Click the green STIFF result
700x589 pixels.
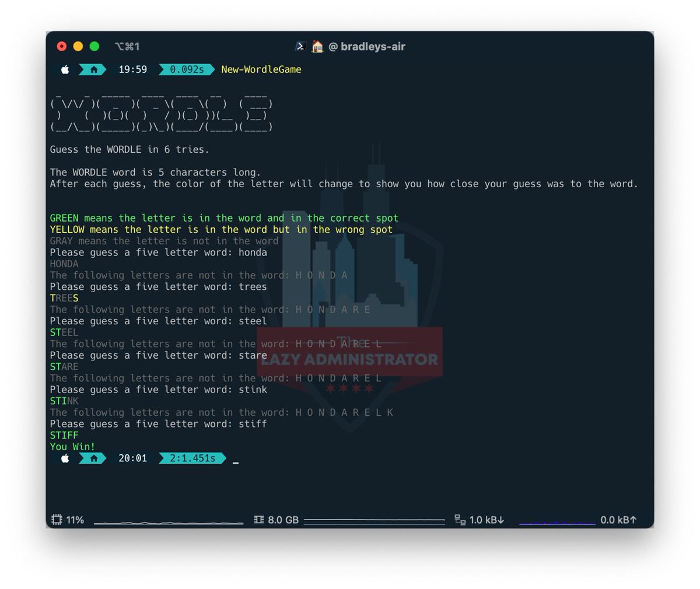[x=64, y=436]
